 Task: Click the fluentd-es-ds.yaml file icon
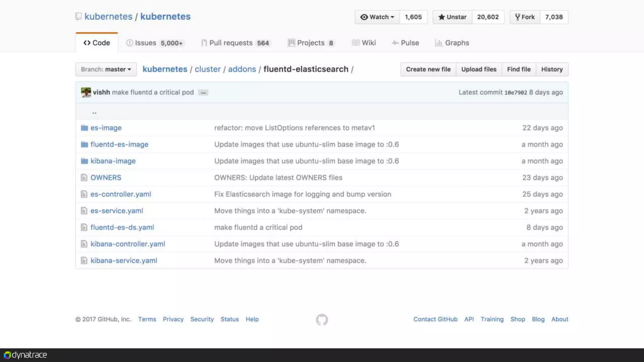(84, 228)
